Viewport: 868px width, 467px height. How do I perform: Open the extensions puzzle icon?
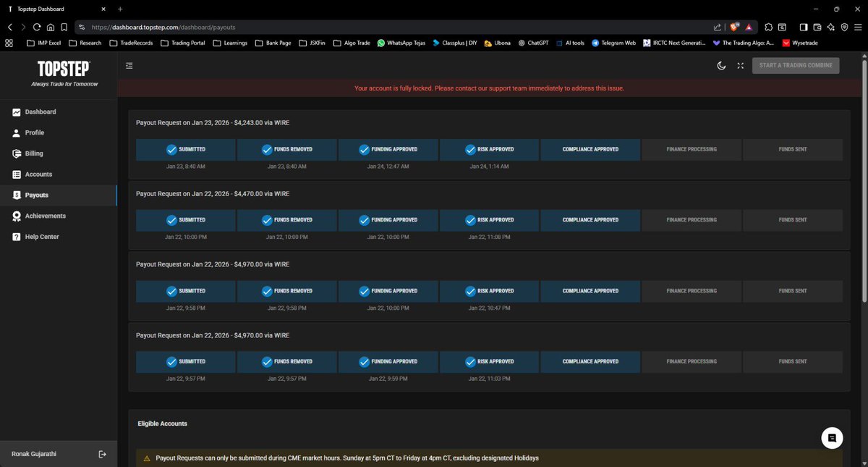point(768,27)
